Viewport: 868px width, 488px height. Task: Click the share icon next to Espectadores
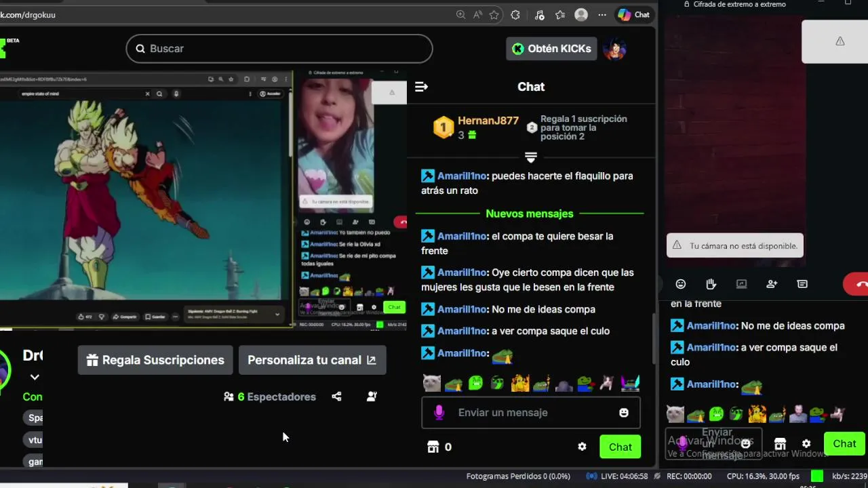click(336, 396)
